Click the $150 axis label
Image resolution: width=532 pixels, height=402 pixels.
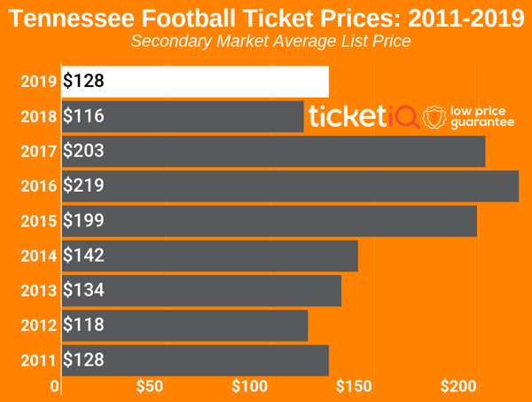(354, 386)
